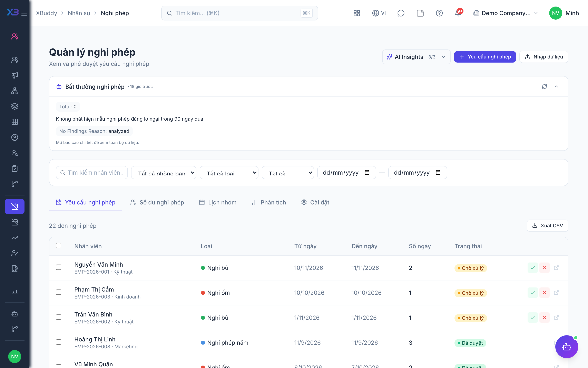Click the Yêu cầu nghỉ phép button
The image size is (588, 368).
[x=485, y=57]
